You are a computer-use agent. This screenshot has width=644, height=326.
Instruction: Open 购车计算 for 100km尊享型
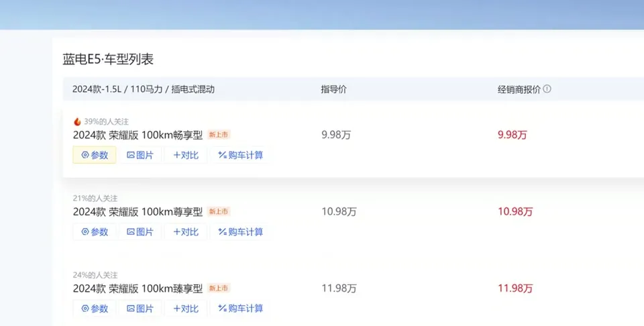click(240, 231)
